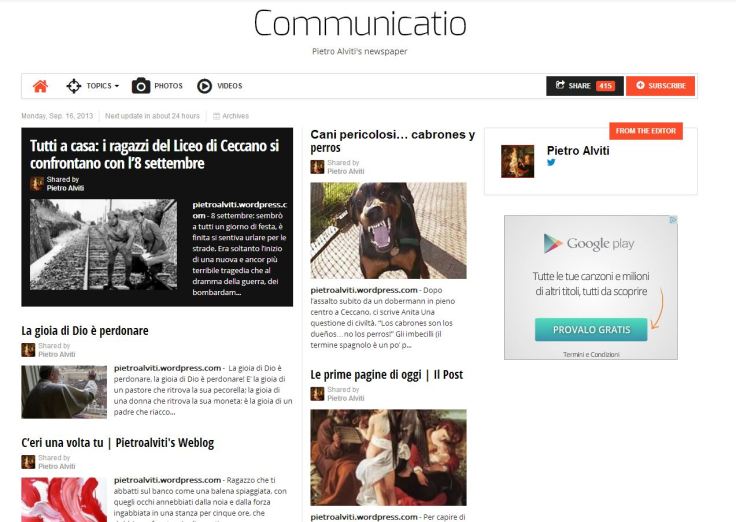
Task: Expand the Topics dropdown arrow
Action: click(117, 86)
